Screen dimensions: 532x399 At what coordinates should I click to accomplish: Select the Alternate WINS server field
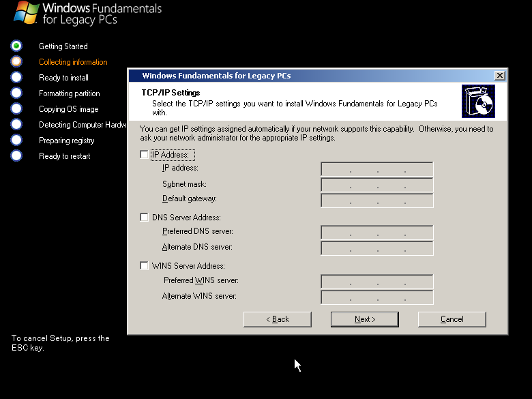pos(377,297)
